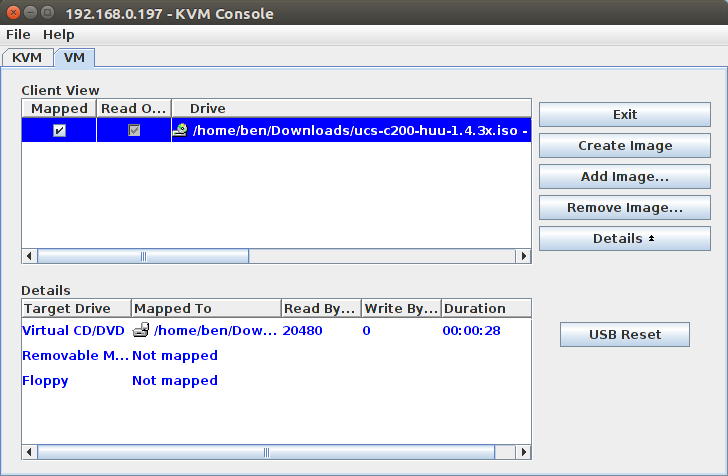Screen dimensions: 728x476
Task: Click the Details horizontal scrollbar thumb
Action: [x=266, y=452]
